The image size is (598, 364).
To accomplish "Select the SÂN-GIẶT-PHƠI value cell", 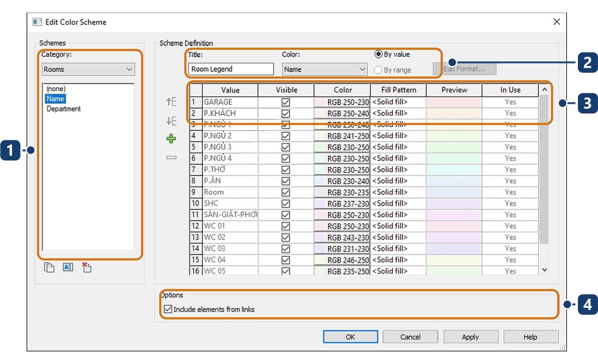I will click(x=230, y=215).
